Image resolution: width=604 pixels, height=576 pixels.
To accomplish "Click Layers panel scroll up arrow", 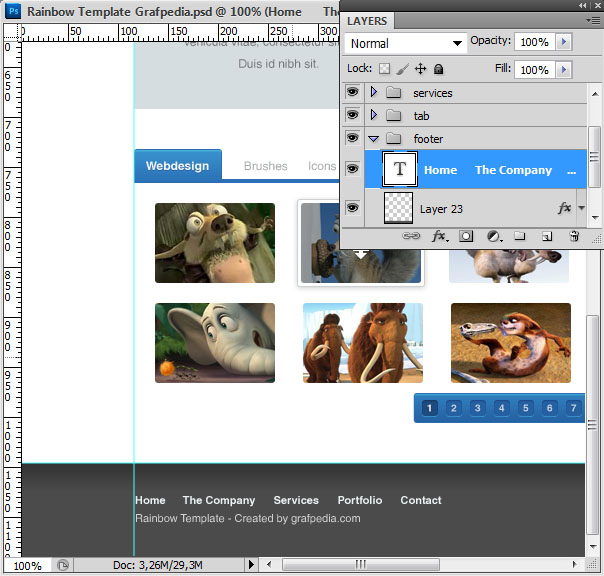I will [x=595, y=94].
